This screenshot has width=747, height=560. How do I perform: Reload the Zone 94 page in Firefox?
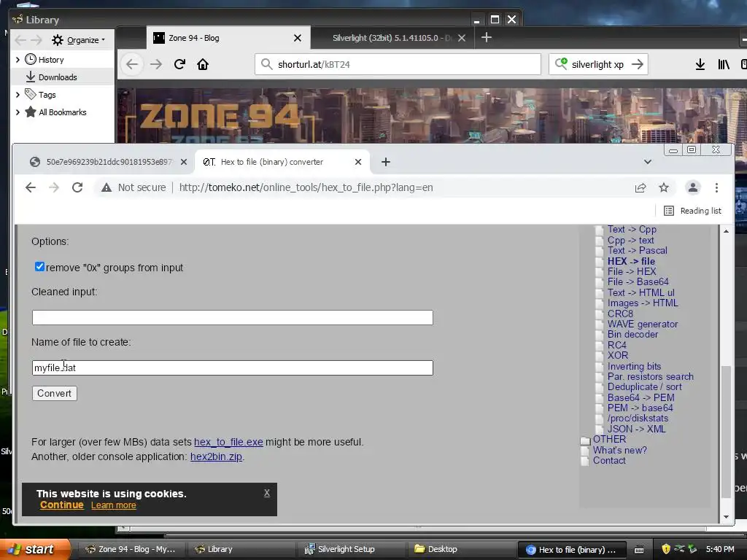click(179, 64)
